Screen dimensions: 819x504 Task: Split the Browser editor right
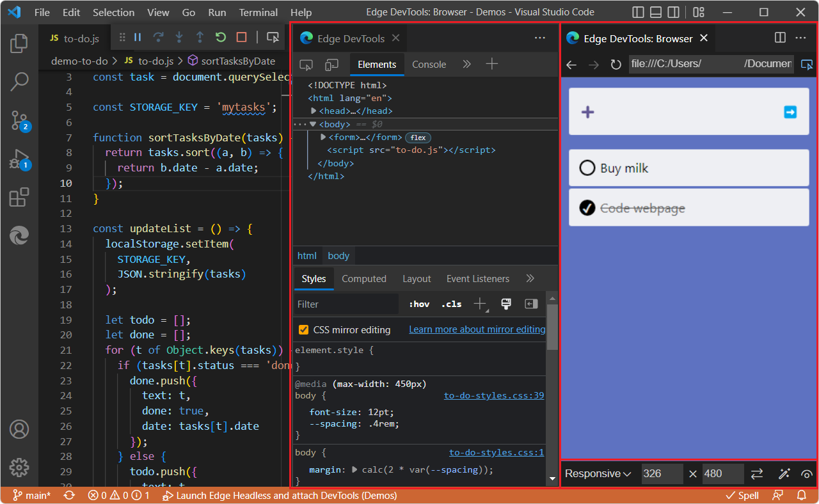[780, 38]
